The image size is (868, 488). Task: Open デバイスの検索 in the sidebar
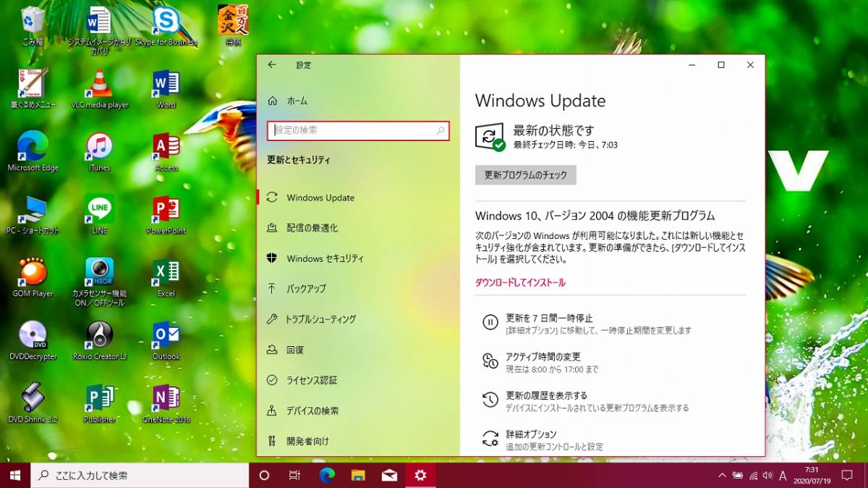point(359,411)
